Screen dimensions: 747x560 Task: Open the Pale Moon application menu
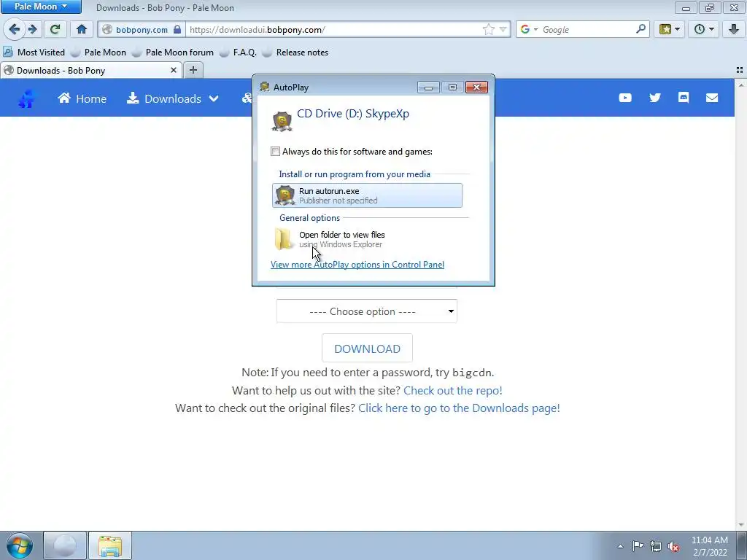point(41,7)
